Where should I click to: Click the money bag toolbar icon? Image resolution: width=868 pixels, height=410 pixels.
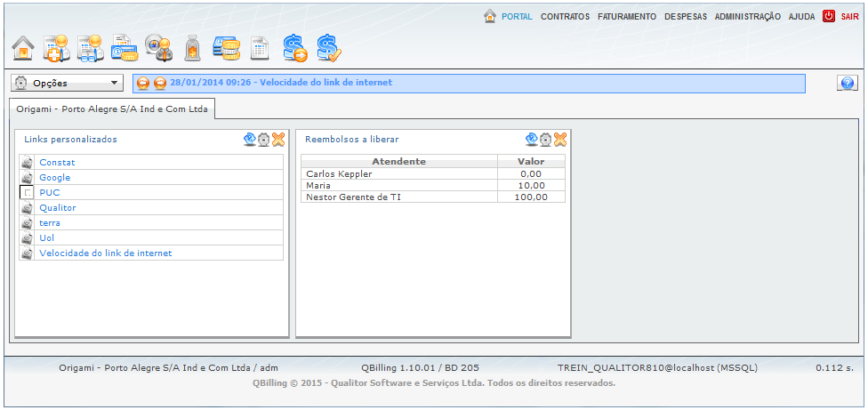click(191, 47)
